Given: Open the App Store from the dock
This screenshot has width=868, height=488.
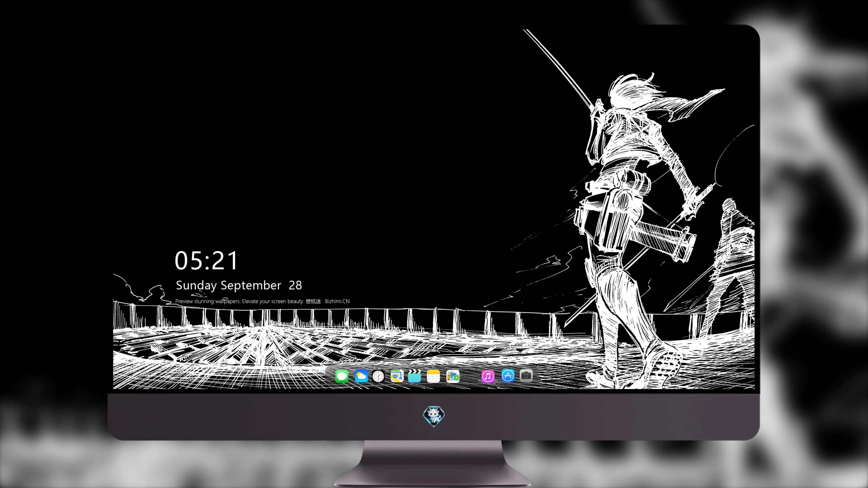Looking at the screenshot, I should (508, 375).
